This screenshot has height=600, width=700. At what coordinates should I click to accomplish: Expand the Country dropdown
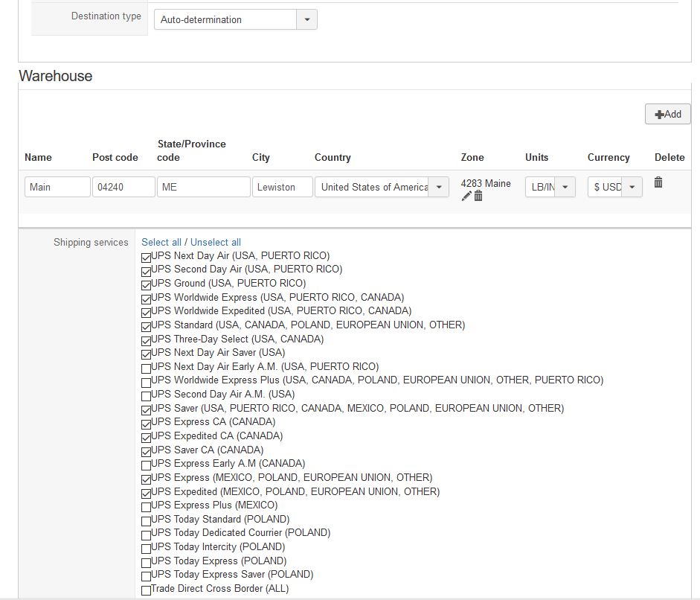coord(438,187)
